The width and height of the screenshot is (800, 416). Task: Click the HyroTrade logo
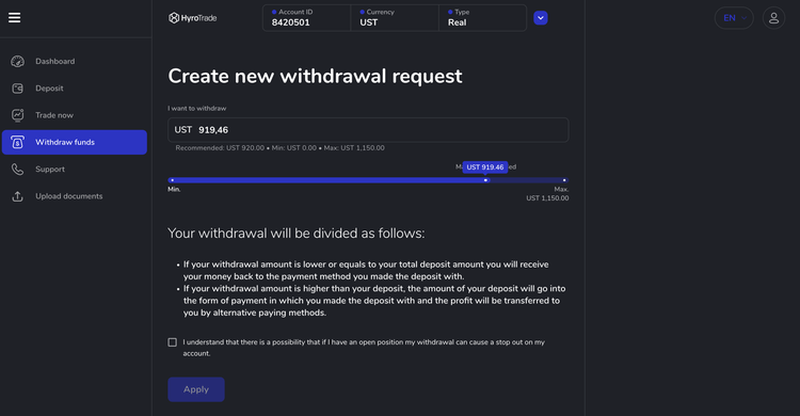pos(194,18)
